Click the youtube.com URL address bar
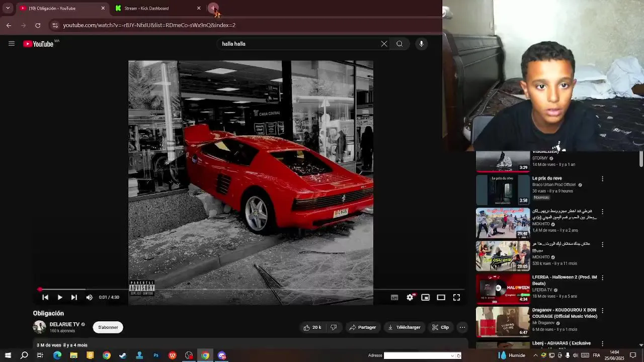644x362 pixels. pyautogui.click(x=149, y=25)
